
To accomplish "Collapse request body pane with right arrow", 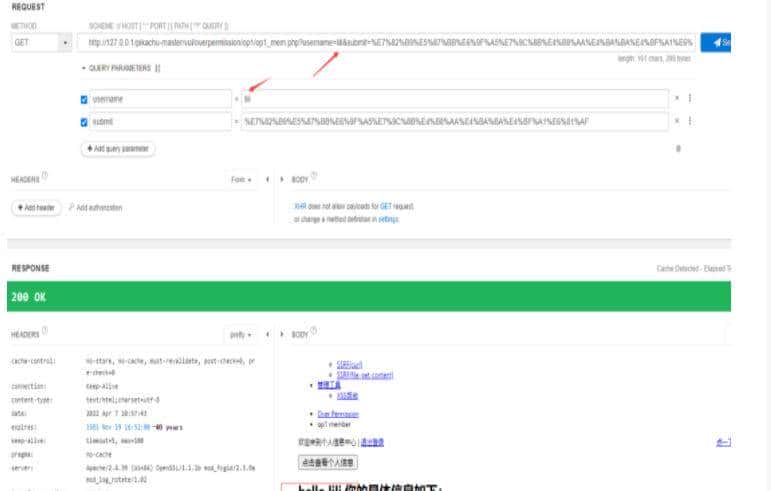I will click(282, 179).
